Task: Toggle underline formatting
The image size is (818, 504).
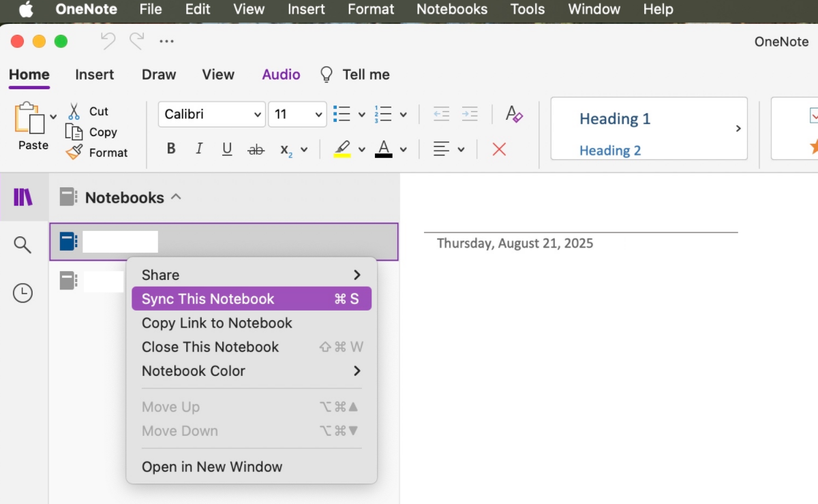Action: click(x=226, y=148)
